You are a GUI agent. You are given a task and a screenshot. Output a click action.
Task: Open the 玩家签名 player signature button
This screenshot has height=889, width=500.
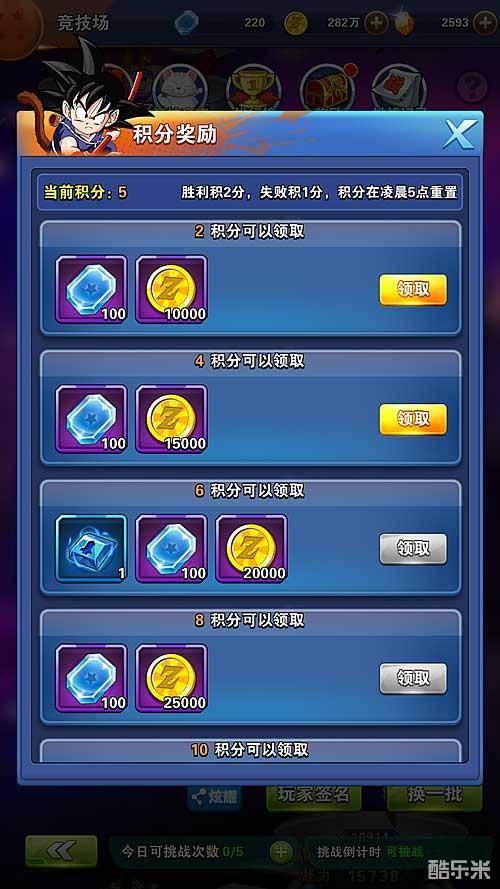pos(313,795)
